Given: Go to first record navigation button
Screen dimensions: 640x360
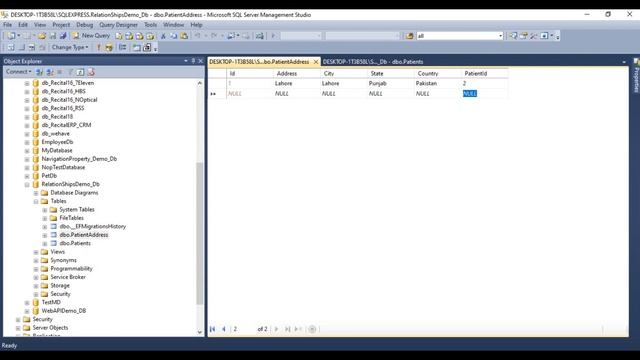Looking at the screenshot, I should (213, 329).
